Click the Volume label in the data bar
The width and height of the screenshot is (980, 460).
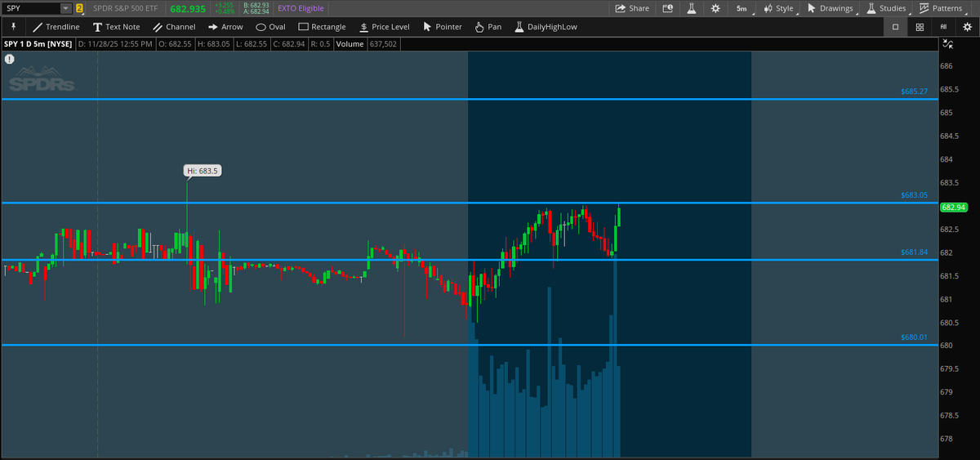tap(350, 44)
